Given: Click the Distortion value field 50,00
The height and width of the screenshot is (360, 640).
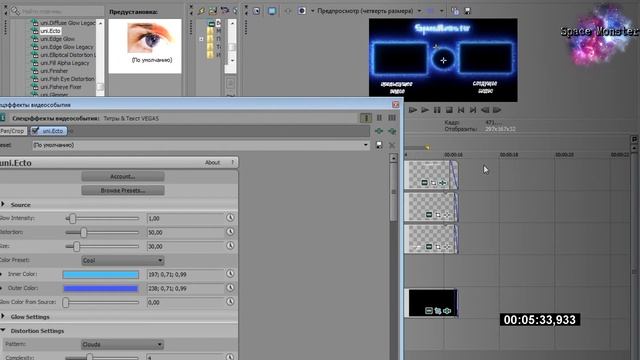Looking at the screenshot, I should point(185,232).
